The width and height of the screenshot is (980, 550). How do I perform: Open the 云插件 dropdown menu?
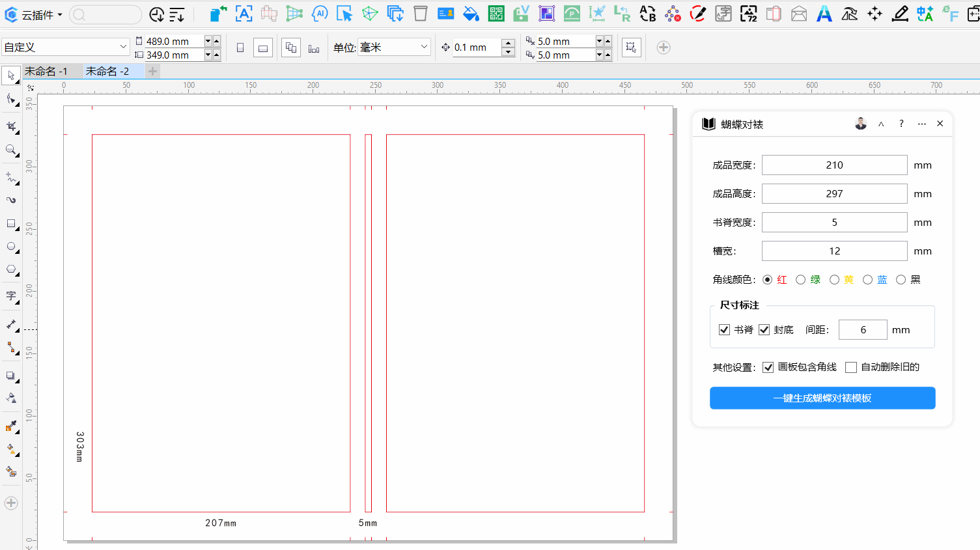34,14
